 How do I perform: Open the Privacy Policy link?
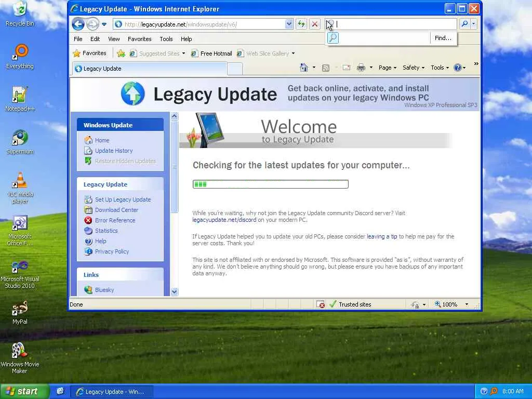click(112, 251)
